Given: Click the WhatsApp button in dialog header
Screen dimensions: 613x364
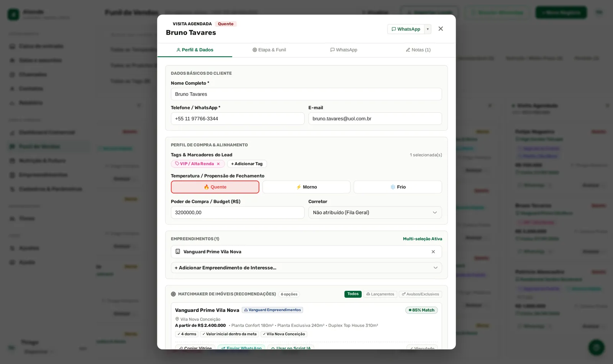Looking at the screenshot, I should pyautogui.click(x=406, y=29).
